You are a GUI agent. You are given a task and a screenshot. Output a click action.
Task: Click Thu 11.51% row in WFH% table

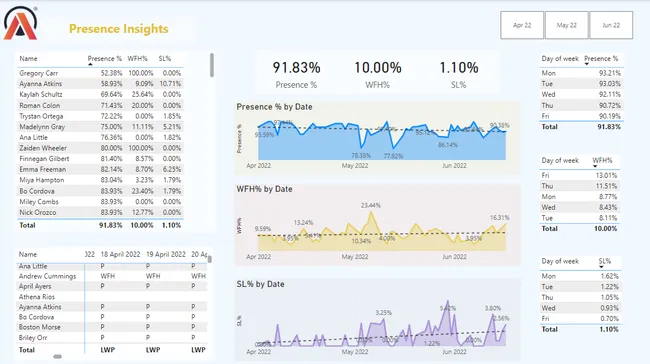click(579, 186)
